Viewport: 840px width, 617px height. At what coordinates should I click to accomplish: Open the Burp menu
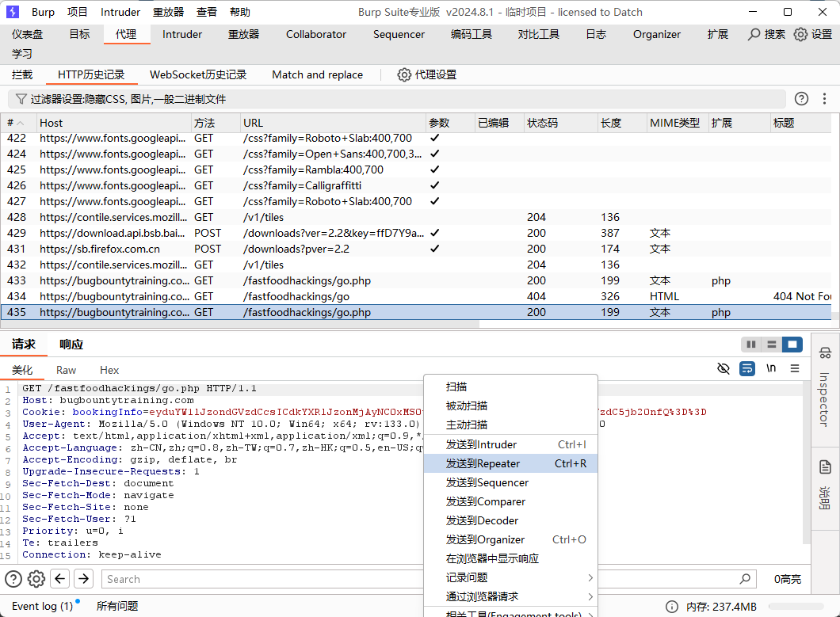43,12
